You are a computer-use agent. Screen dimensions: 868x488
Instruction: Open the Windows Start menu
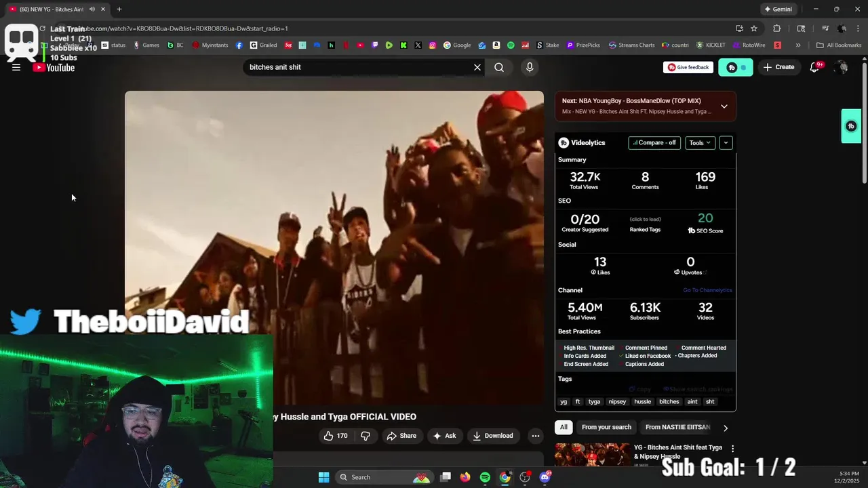(323, 477)
